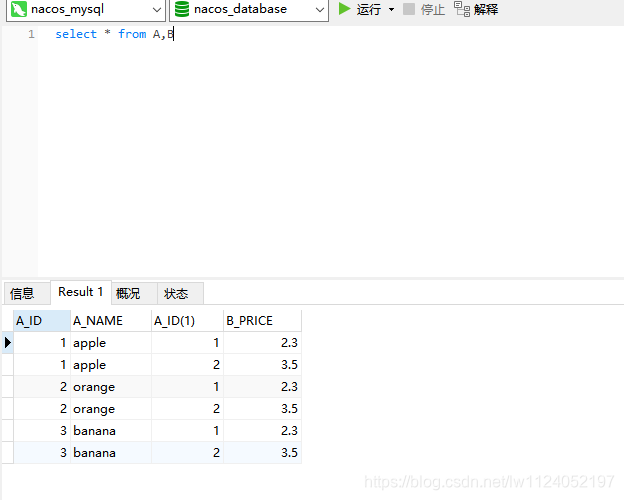Click the green nacos_database icon
The image size is (624, 500).
coord(182,9)
